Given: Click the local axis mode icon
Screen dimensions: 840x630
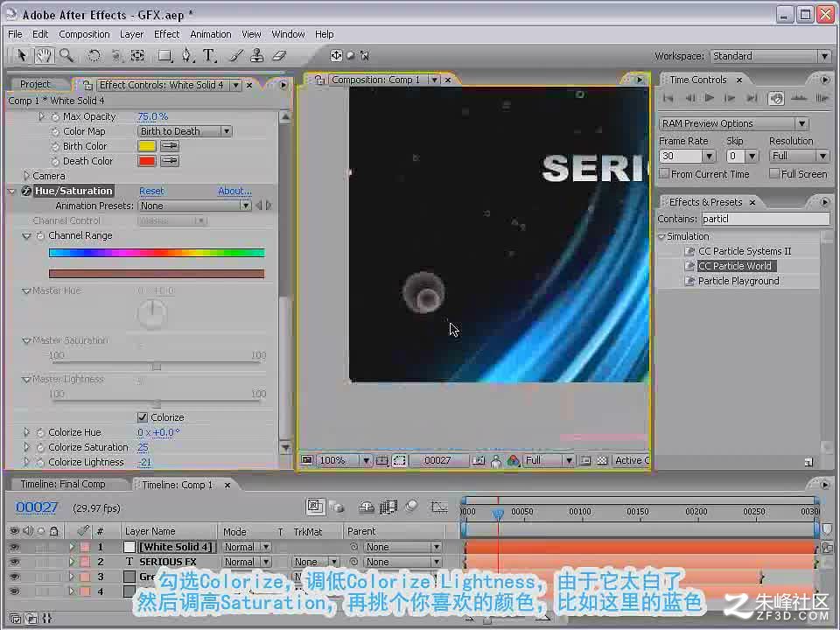Looking at the screenshot, I should click(336, 55).
